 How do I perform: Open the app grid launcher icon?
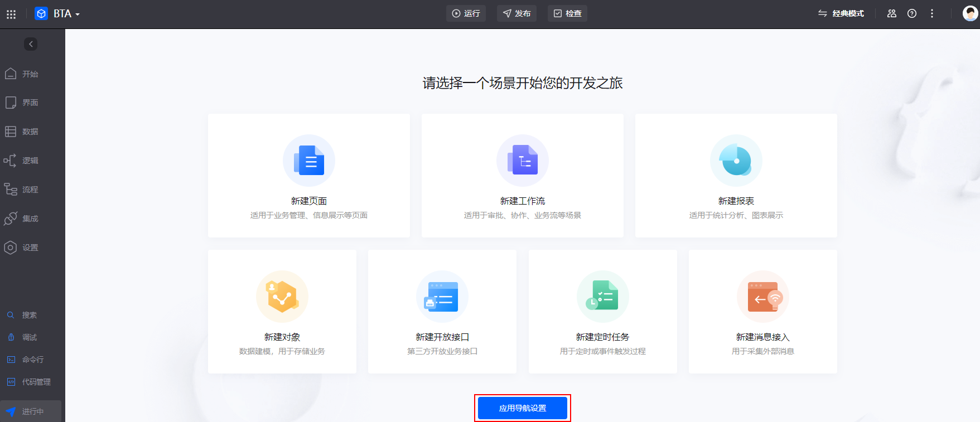coord(11,14)
